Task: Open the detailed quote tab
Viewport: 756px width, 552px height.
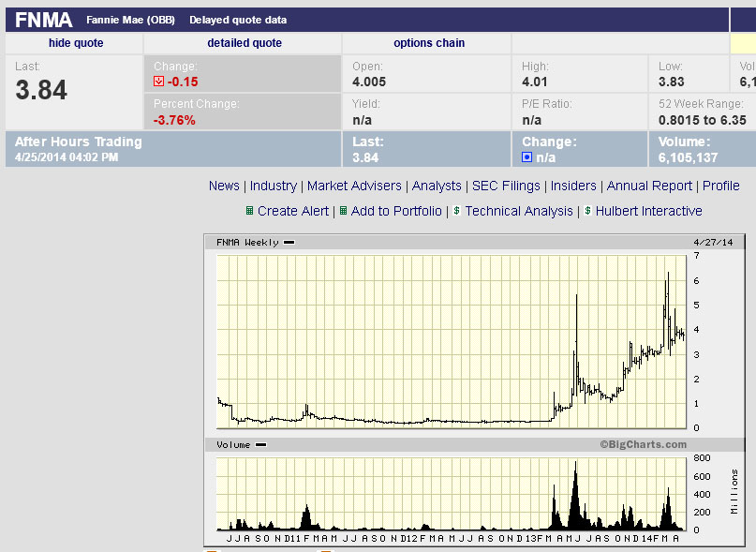Action: [245, 43]
